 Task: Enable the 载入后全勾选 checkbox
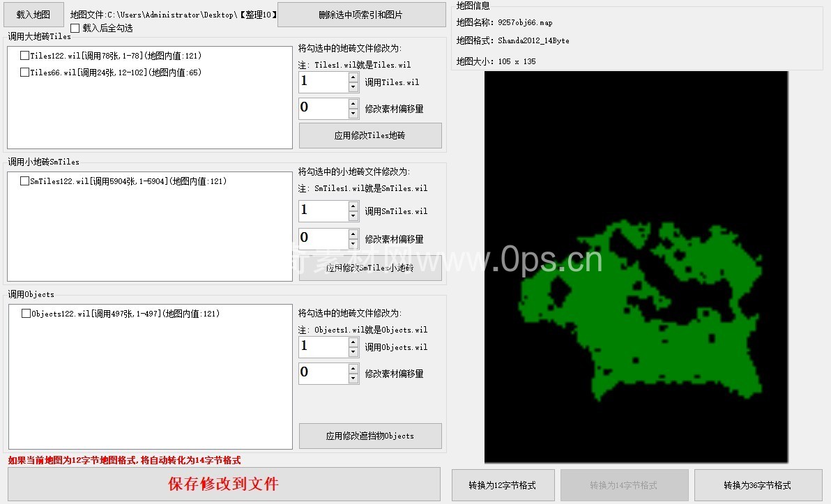(75, 28)
